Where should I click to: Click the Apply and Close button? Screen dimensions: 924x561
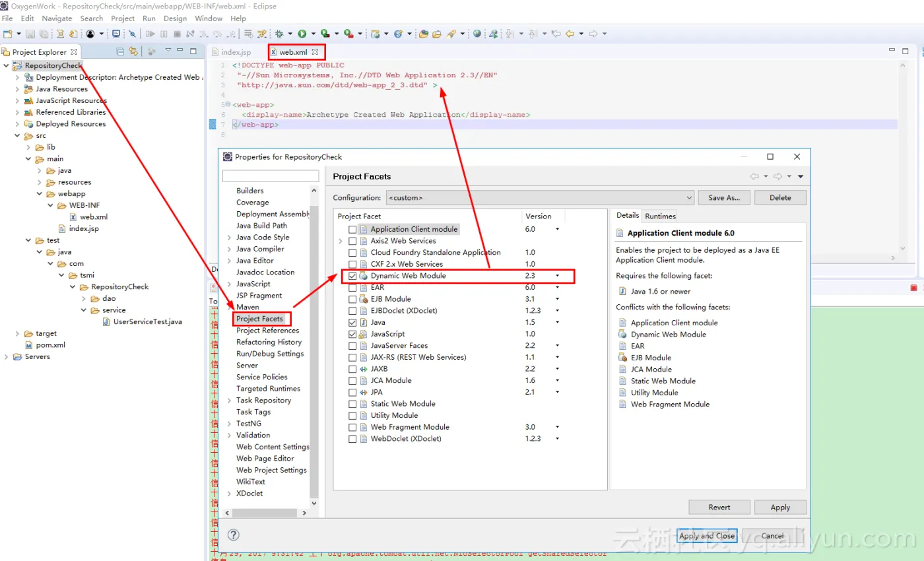coord(707,536)
